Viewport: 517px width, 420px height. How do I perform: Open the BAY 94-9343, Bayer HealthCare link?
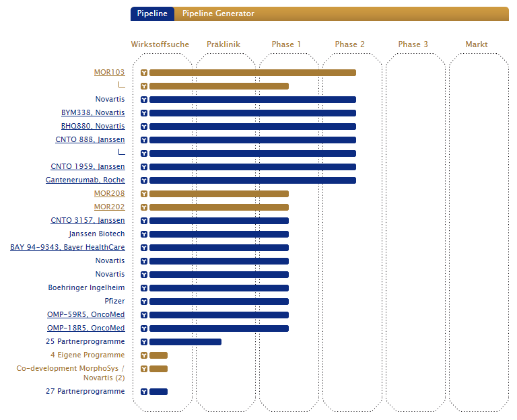pyautogui.click(x=67, y=248)
